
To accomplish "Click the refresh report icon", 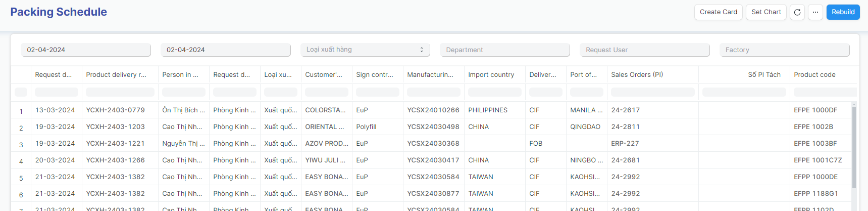I will pos(797,12).
